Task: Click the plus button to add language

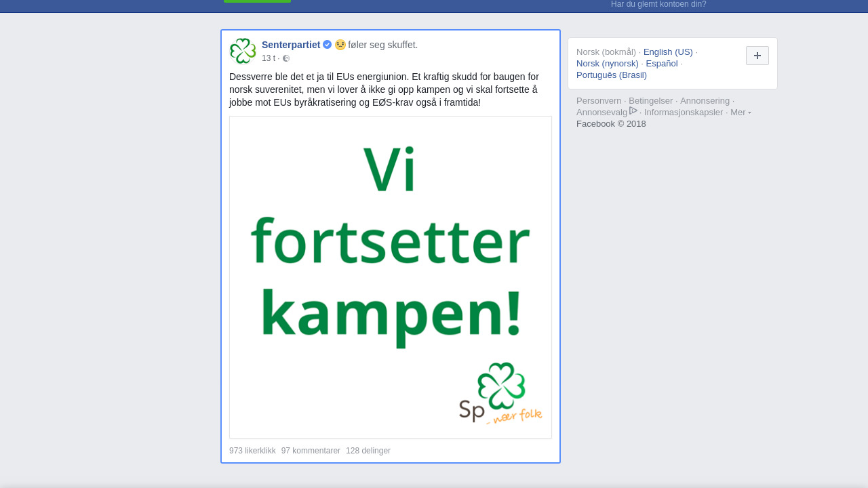Action: pos(757,56)
